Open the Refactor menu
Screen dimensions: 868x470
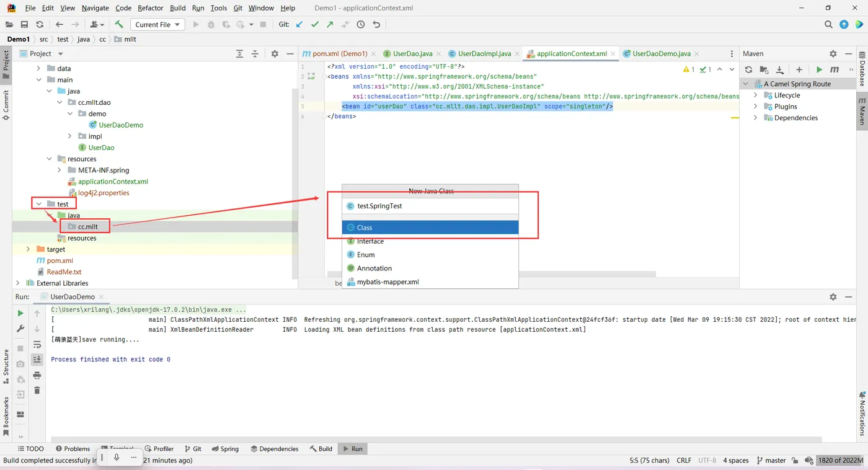click(x=151, y=8)
